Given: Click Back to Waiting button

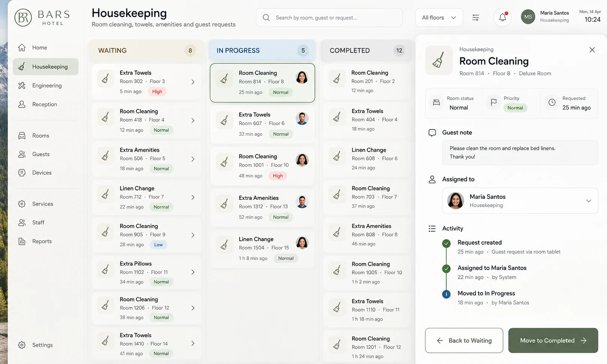Looking at the screenshot, I should click(x=464, y=340).
